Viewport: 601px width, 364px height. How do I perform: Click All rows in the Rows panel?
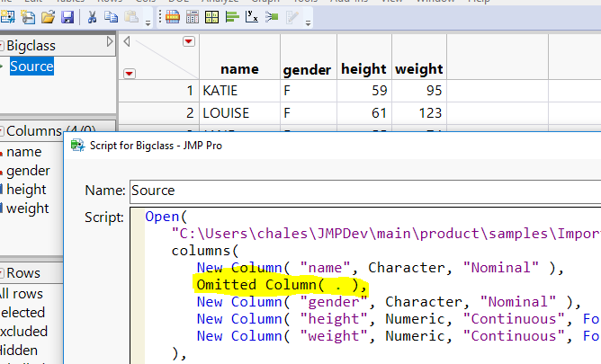point(22,294)
